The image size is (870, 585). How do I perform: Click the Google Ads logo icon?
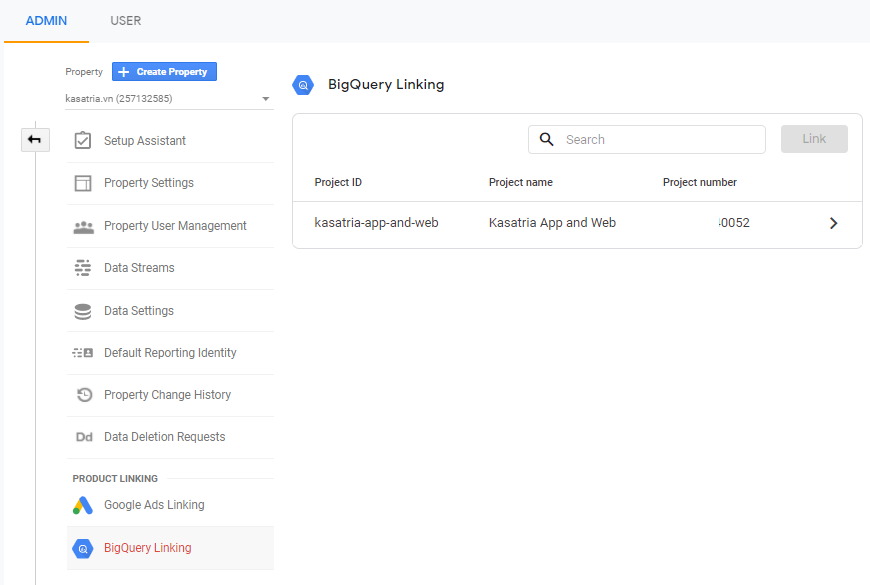(x=83, y=505)
